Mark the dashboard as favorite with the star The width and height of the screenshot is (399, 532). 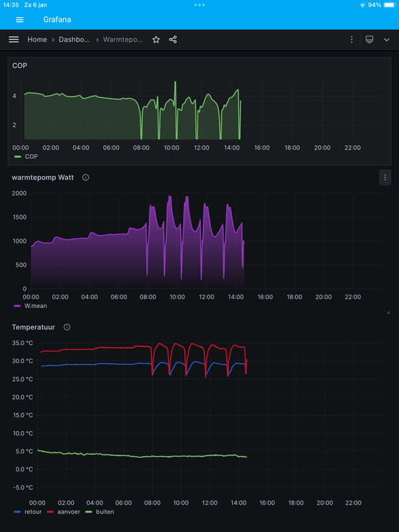pyautogui.click(x=156, y=40)
